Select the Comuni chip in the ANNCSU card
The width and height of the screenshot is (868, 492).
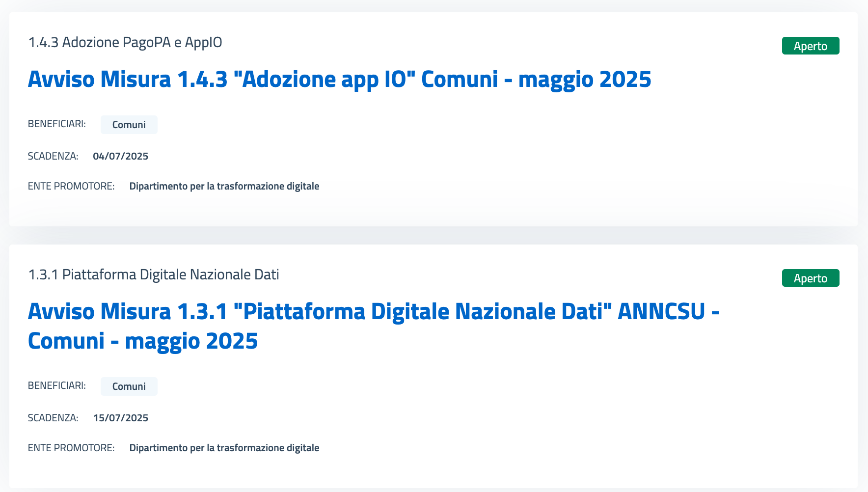click(129, 386)
